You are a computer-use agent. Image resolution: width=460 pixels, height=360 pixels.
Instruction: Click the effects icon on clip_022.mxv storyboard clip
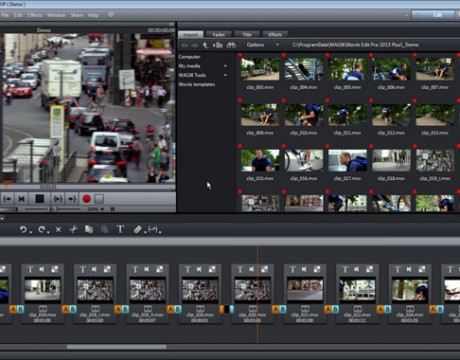(369, 269)
